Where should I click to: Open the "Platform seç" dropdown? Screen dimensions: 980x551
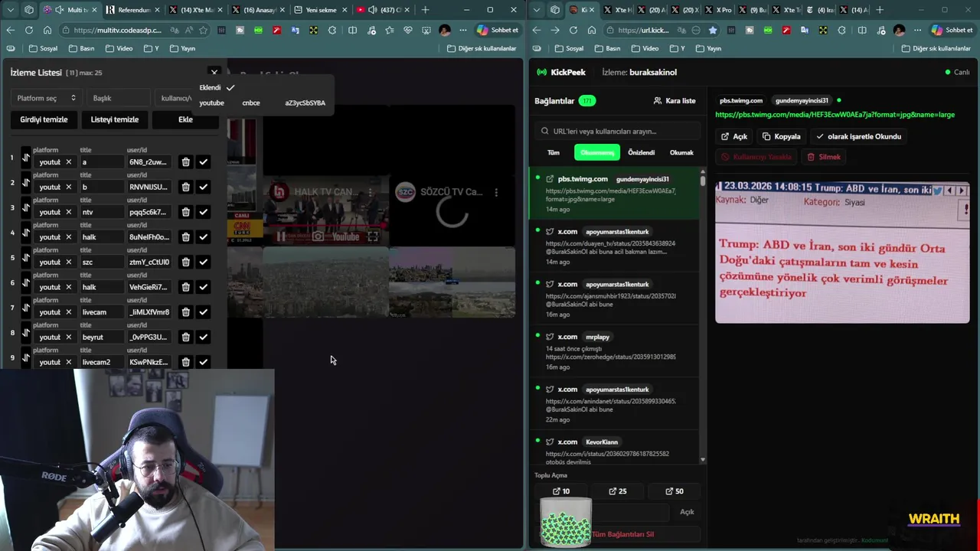[46, 98]
